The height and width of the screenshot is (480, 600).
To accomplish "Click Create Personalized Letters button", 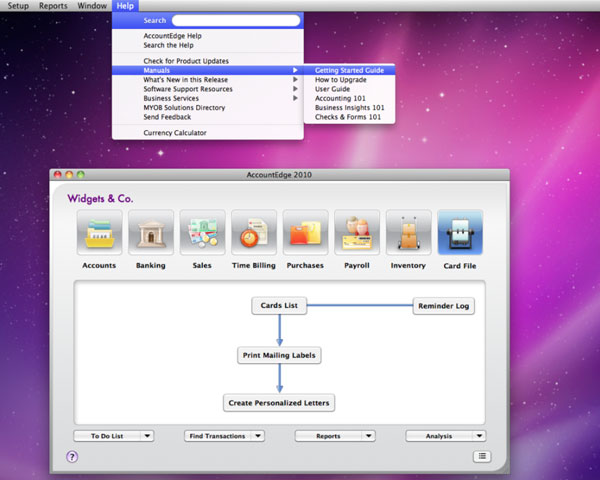I will point(279,403).
